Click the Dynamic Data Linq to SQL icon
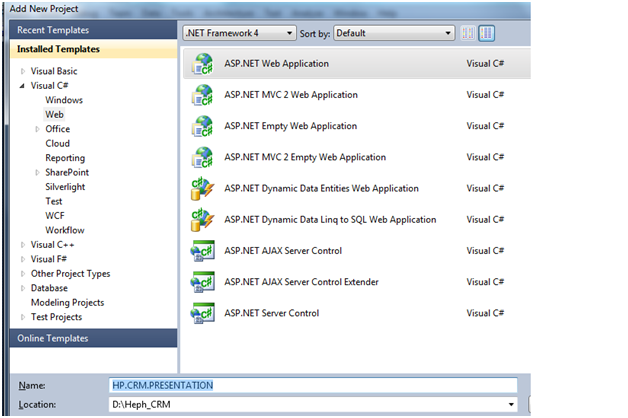 [x=203, y=220]
